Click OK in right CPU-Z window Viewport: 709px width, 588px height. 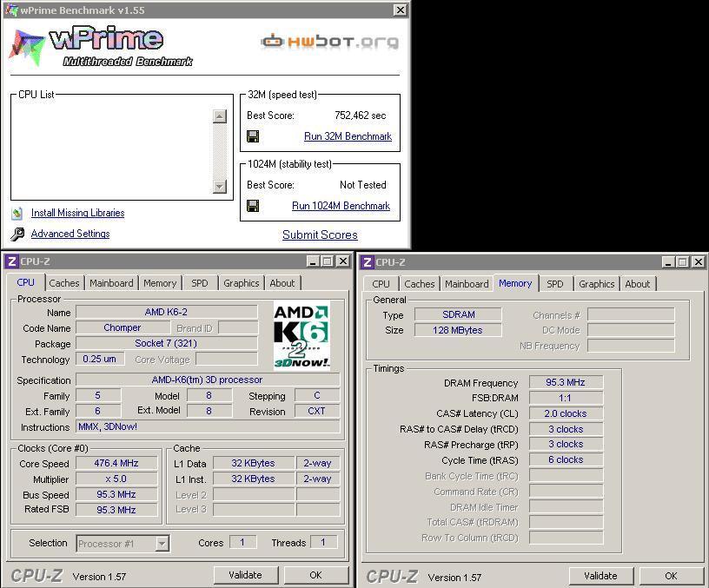pos(671,576)
